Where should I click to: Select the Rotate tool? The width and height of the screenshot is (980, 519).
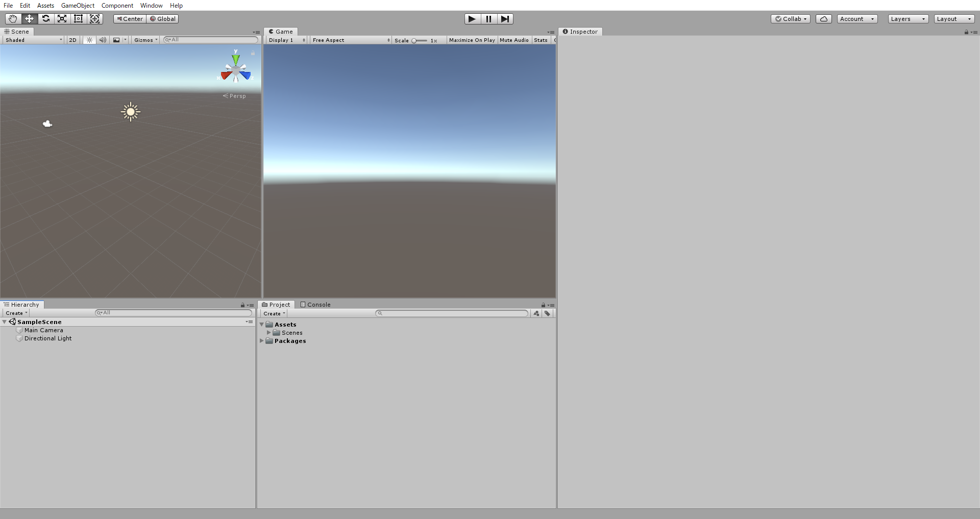45,19
